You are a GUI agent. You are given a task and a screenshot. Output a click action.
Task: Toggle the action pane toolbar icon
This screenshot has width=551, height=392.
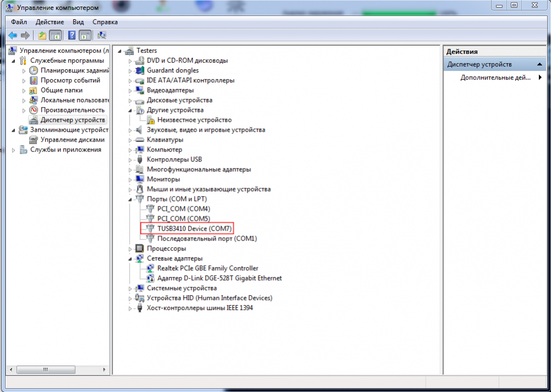tap(84, 35)
